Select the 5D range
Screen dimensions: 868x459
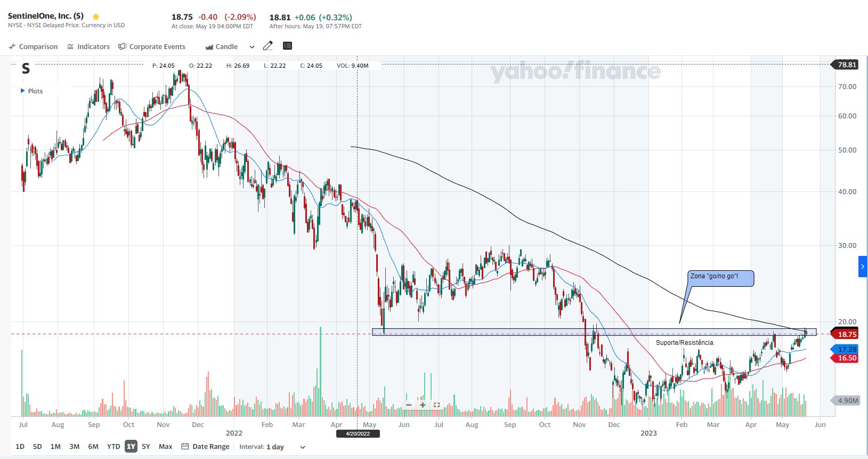click(37, 447)
